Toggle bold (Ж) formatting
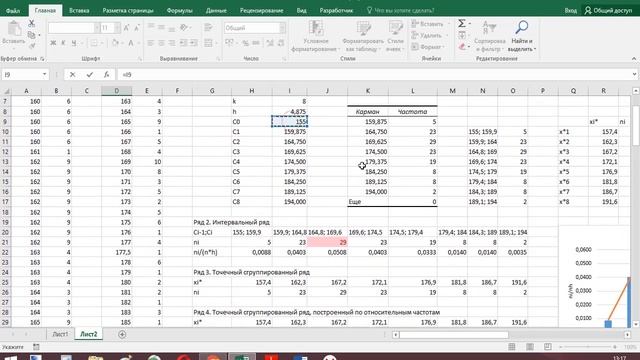 point(53,43)
